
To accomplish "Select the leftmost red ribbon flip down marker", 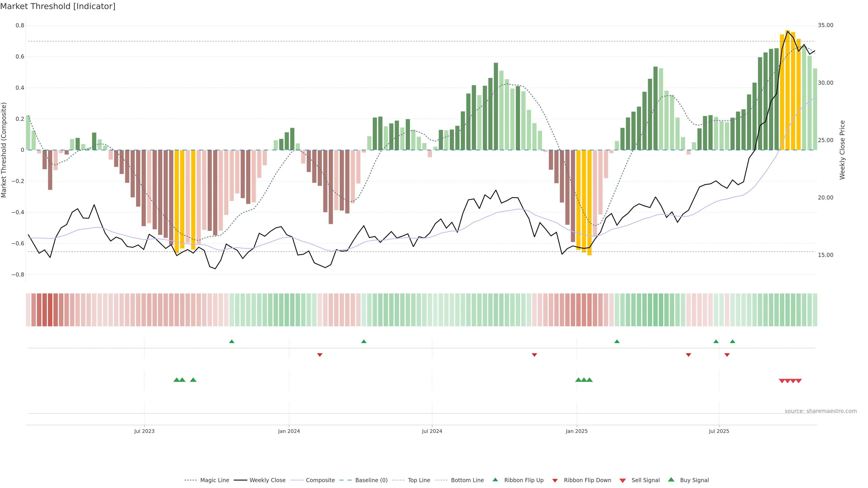I will point(320,355).
